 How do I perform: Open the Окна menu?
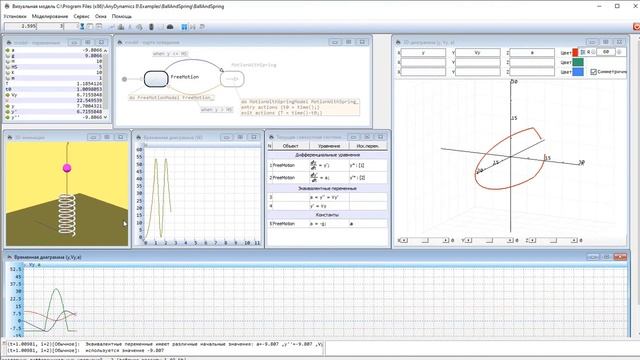pyautogui.click(x=100, y=16)
